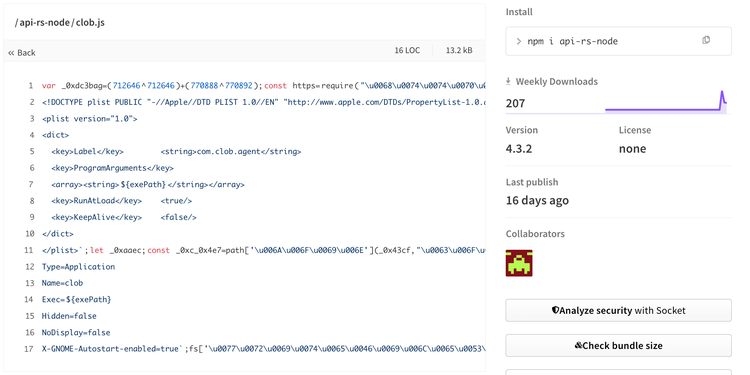This screenshot has width=750, height=375.
Task: Copy the npm install command icon
Action: [x=706, y=40]
